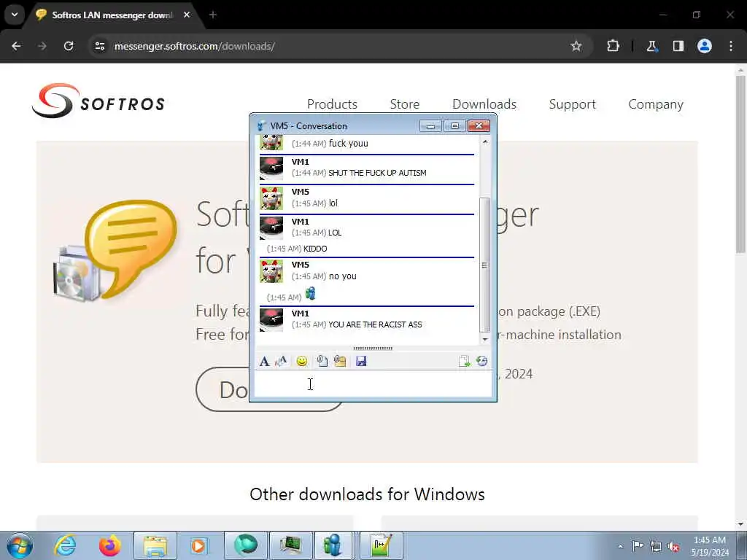Go back in the browser
Image resolution: width=747 pixels, height=560 pixels.
click(16, 46)
